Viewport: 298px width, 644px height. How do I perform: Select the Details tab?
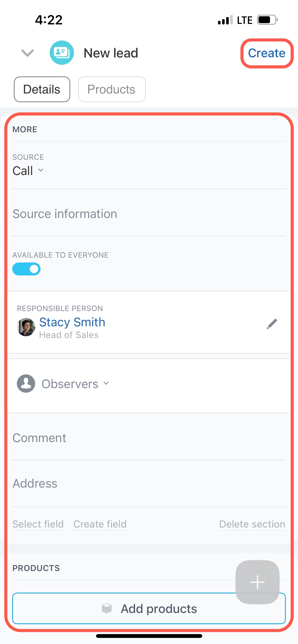(x=42, y=89)
